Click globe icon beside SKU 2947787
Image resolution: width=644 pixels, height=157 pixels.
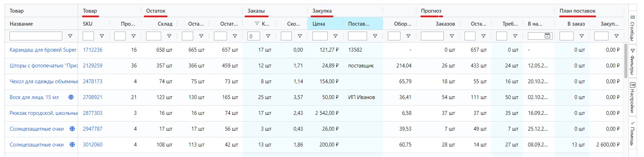[72, 129]
